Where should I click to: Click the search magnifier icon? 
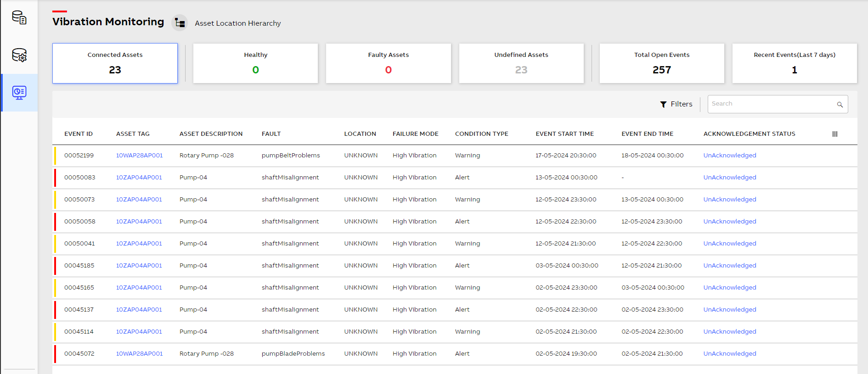pos(840,105)
